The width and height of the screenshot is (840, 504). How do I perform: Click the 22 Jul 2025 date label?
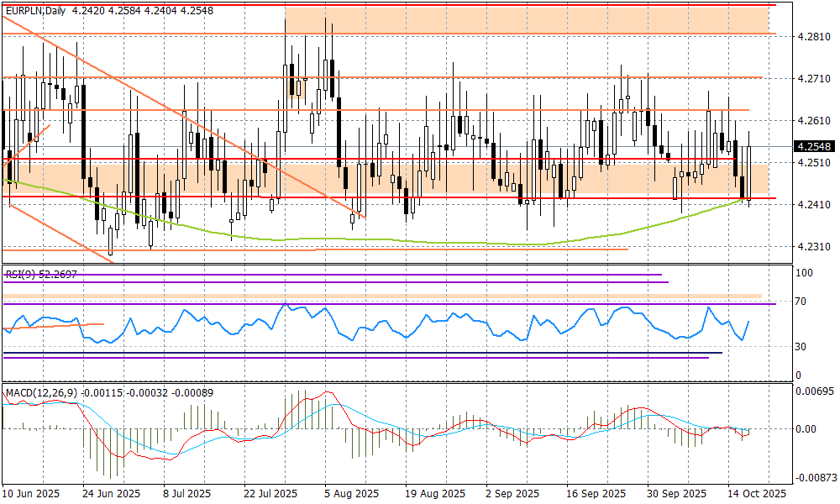pyautogui.click(x=269, y=494)
